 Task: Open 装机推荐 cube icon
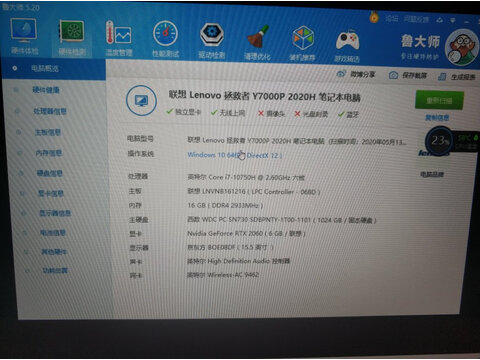click(x=302, y=43)
